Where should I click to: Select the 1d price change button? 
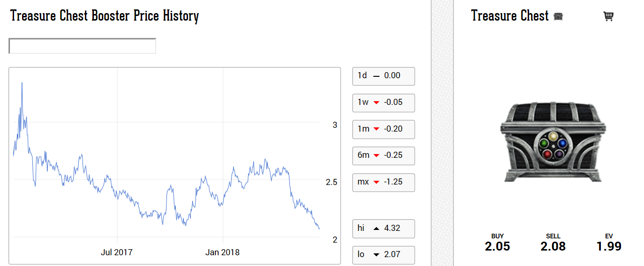(x=383, y=76)
